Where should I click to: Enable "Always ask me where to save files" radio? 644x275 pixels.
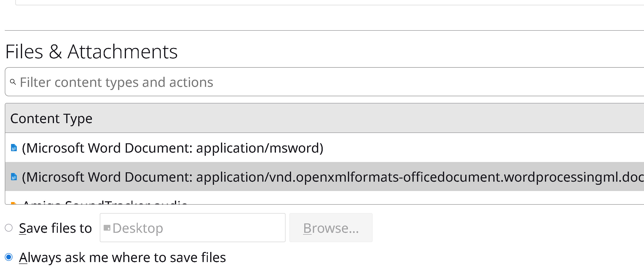9,257
